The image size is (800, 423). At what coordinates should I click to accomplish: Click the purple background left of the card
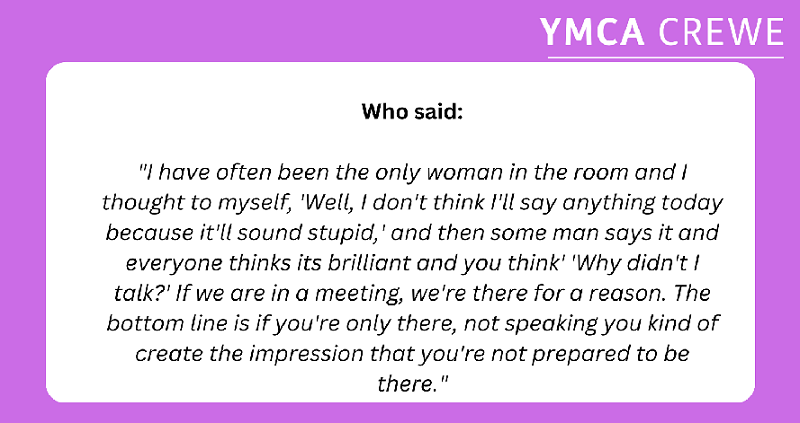tap(23, 230)
